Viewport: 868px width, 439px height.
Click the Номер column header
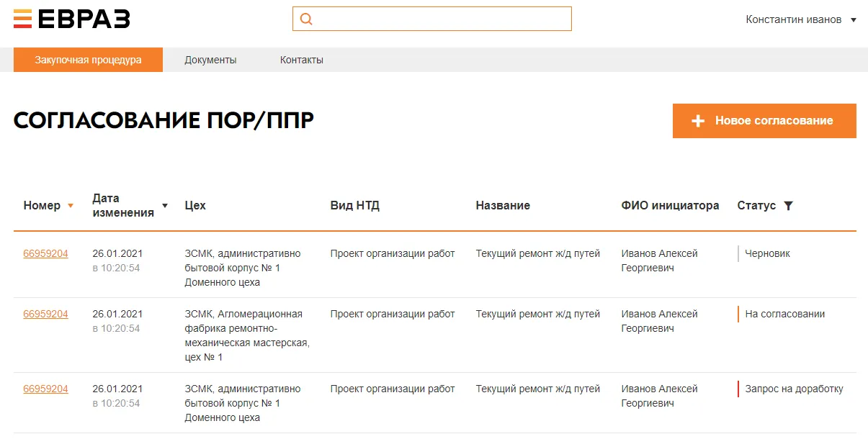coord(42,206)
